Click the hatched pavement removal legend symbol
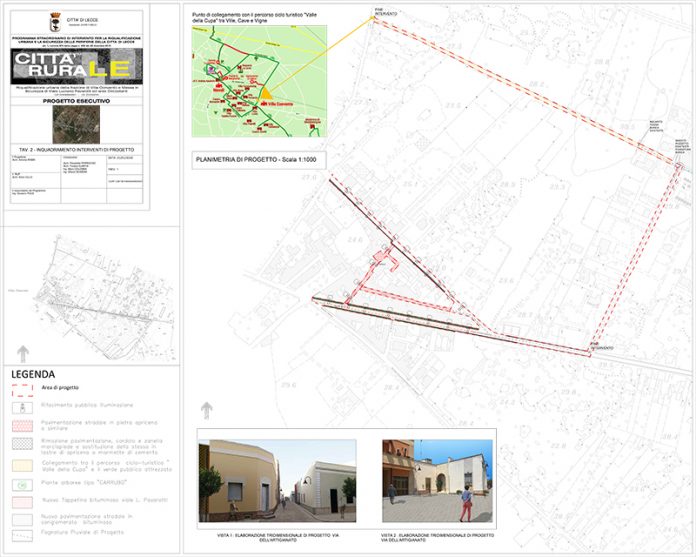 click(23, 444)
